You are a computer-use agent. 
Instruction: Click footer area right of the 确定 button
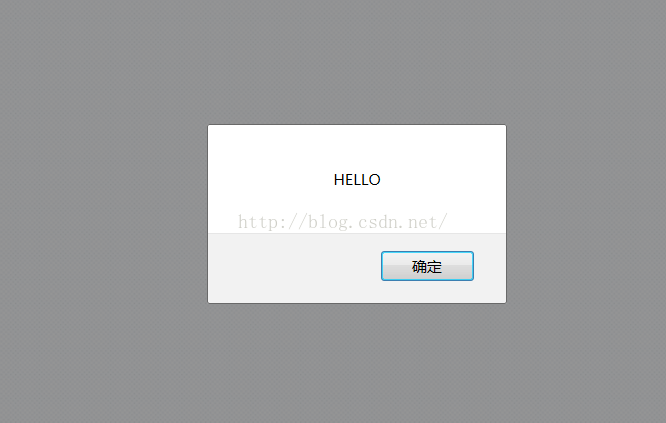coord(490,268)
